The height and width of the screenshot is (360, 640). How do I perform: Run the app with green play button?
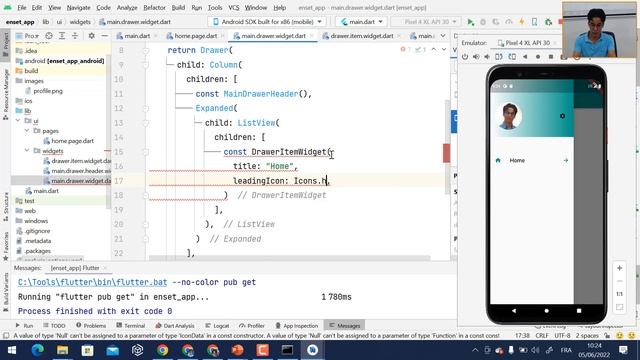click(x=471, y=22)
